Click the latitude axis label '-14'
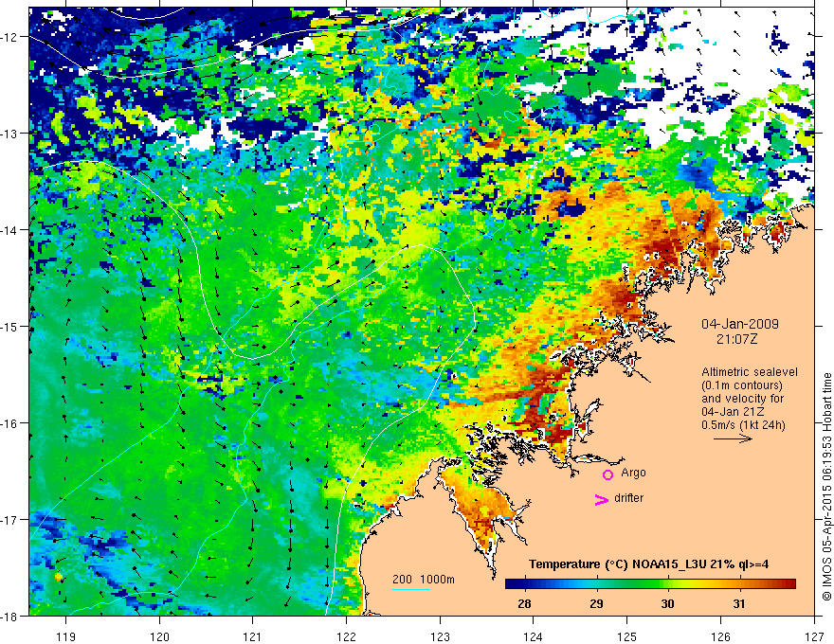The width and height of the screenshot is (834, 644). pos(10,230)
